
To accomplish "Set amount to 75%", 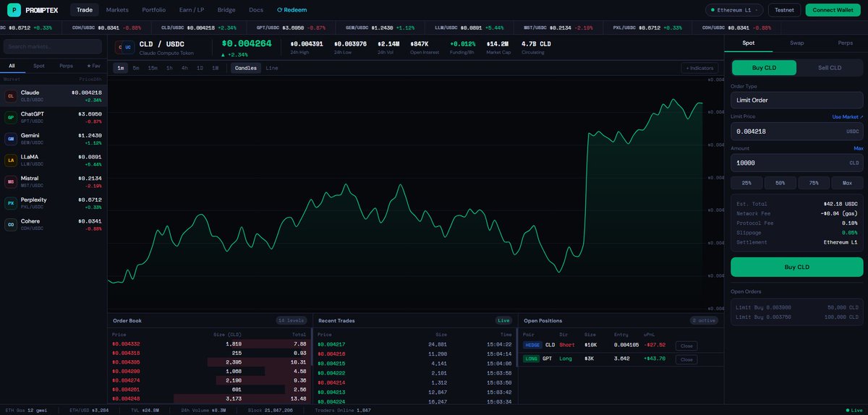I will point(814,183).
